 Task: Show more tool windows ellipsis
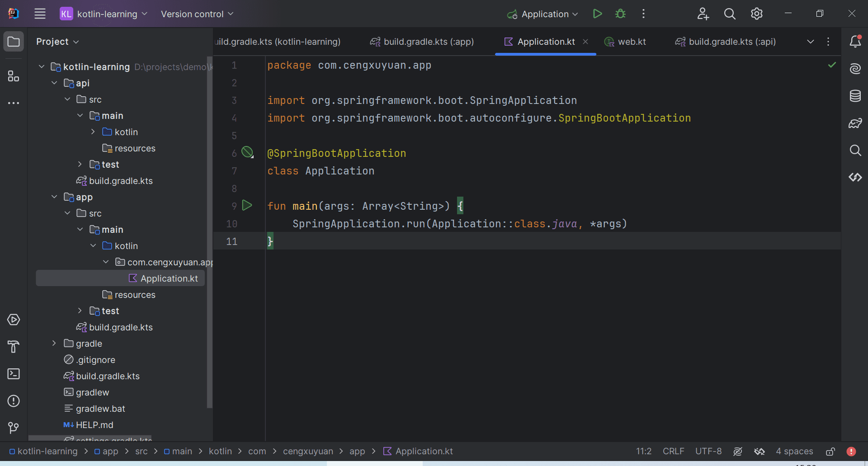[x=14, y=103]
